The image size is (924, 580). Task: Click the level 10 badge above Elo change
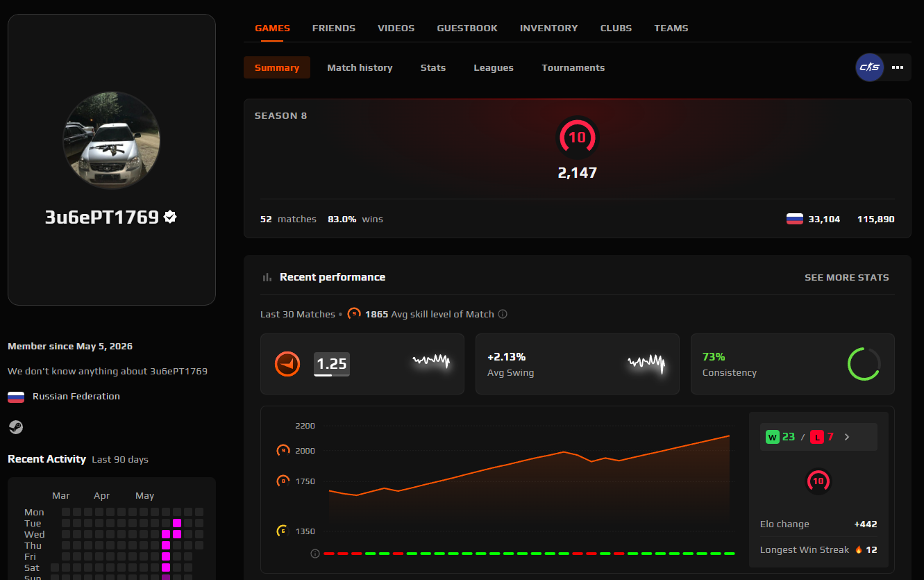coord(818,481)
